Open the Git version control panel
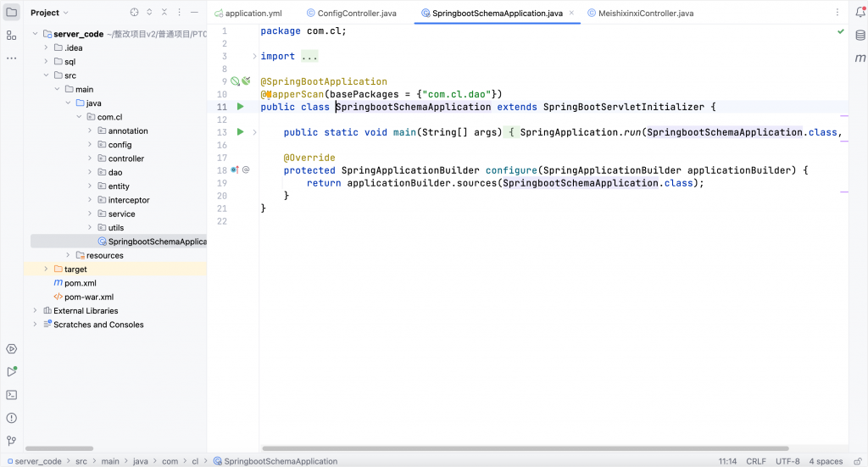The height and width of the screenshot is (467, 868). [x=11, y=441]
